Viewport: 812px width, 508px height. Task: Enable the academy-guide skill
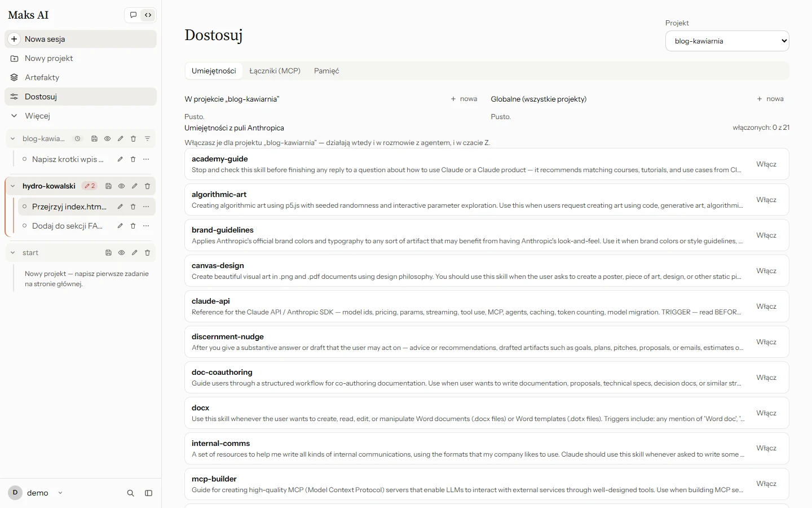tap(766, 164)
